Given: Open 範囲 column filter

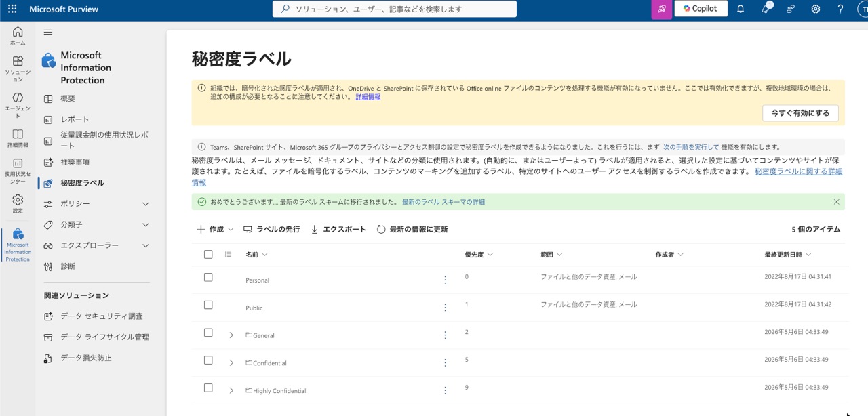Looking at the screenshot, I should 551,255.
